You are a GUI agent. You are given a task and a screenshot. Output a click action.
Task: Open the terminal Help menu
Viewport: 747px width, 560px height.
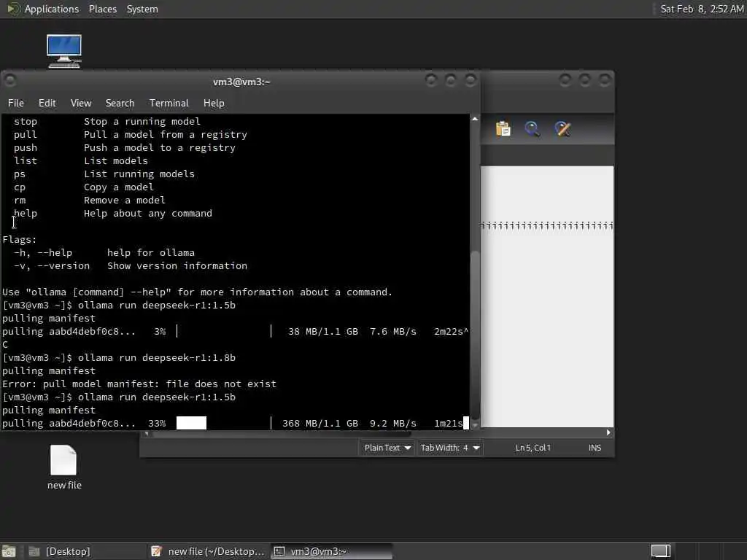pyautogui.click(x=214, y=103)
